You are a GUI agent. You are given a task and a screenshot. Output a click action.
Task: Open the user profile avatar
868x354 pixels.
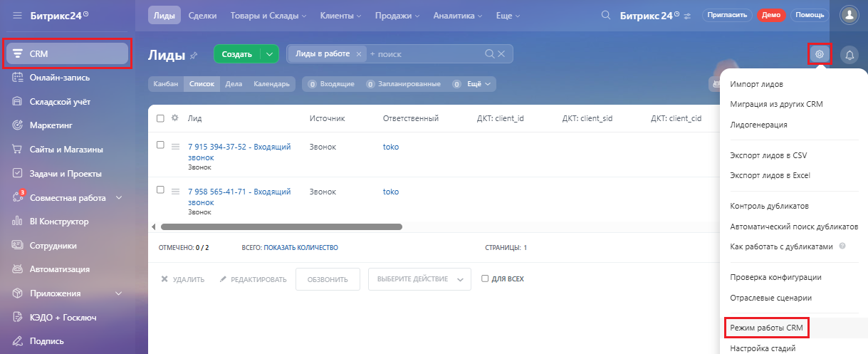tap(849, 15)
